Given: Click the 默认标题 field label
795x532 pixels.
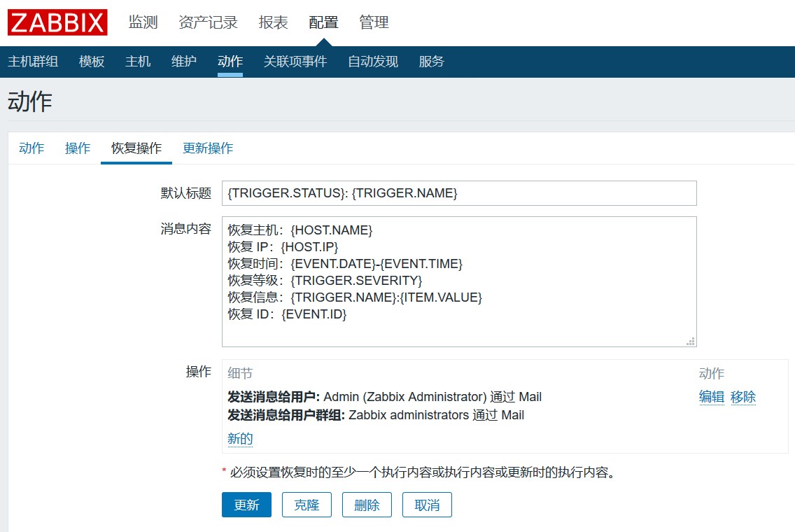Looking at the screenshot, I should tap(186, 193).
